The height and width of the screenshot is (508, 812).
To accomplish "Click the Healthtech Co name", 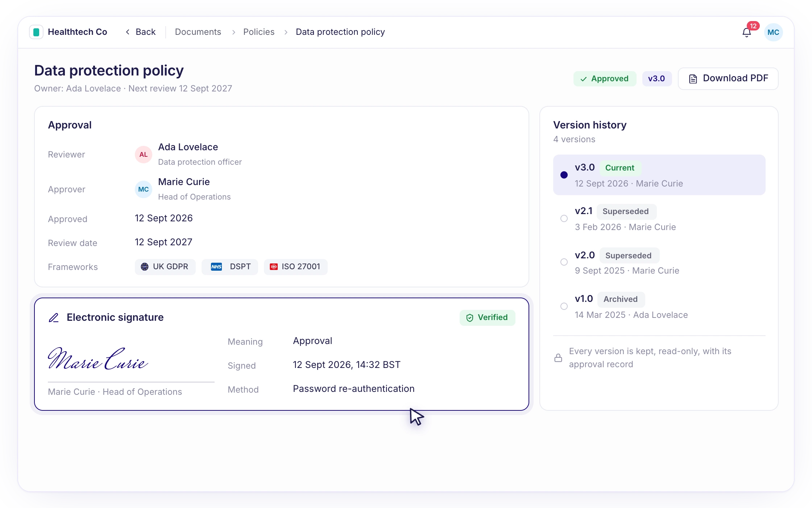I will point(78,32).
